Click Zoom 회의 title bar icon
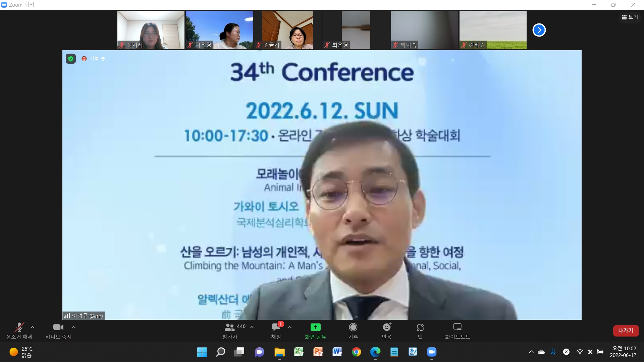644x362 pixels. point(4,5)
